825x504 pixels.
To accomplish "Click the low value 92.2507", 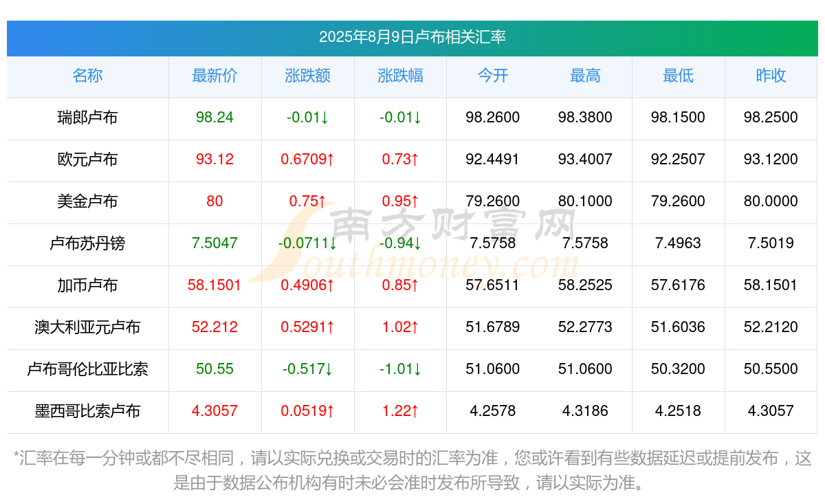I will pos(679,160).
